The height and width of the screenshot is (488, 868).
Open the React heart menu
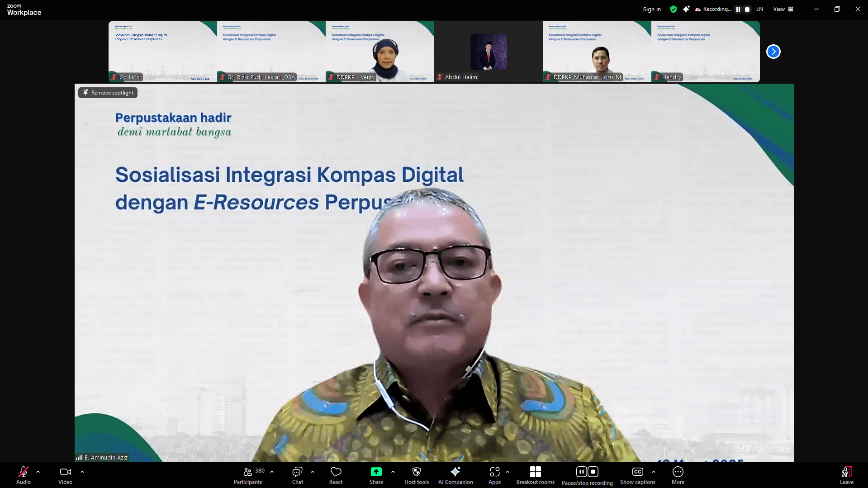click(336, 475)
